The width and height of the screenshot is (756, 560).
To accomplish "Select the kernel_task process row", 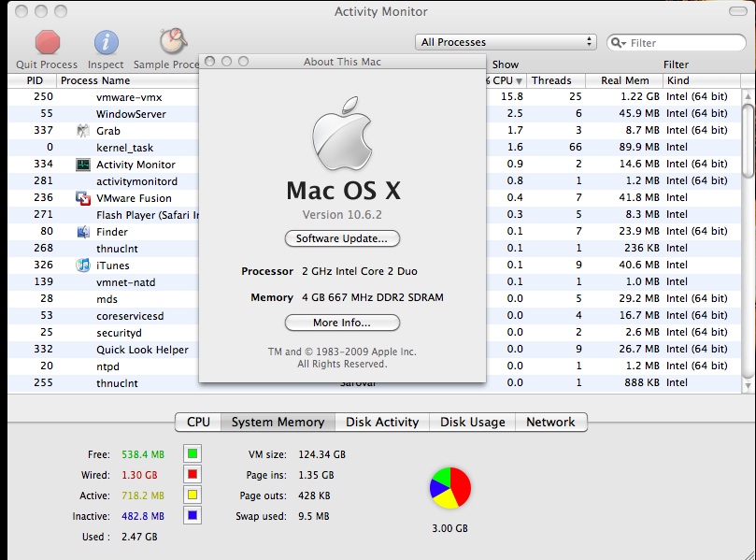I will [x=374, y=148].
